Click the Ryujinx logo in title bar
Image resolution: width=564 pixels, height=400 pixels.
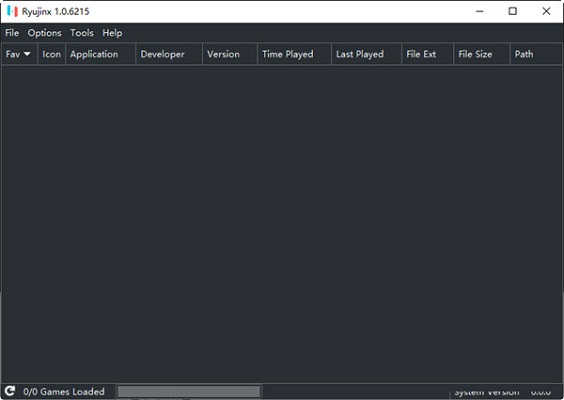pos(12,12)
